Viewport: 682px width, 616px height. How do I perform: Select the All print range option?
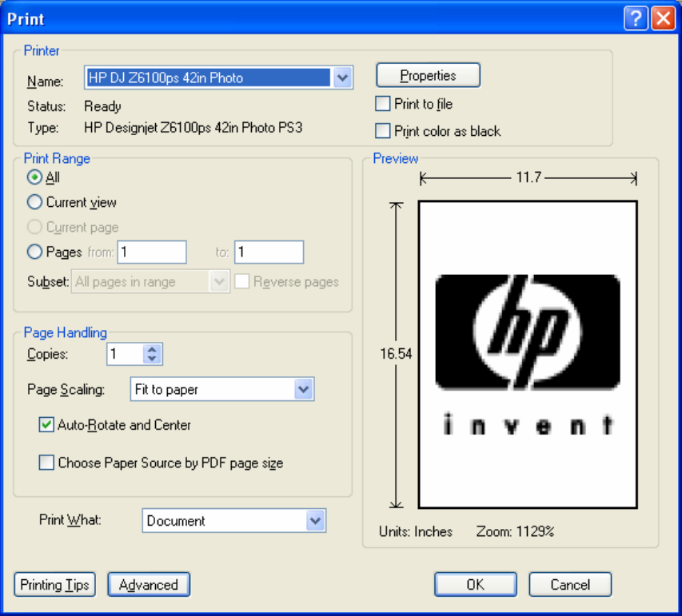pos(35,177)
